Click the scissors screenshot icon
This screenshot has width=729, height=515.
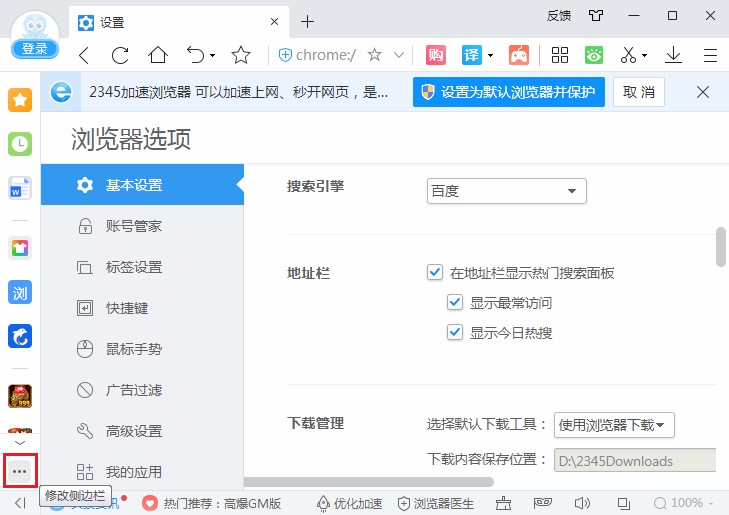[x=628, y=55]
